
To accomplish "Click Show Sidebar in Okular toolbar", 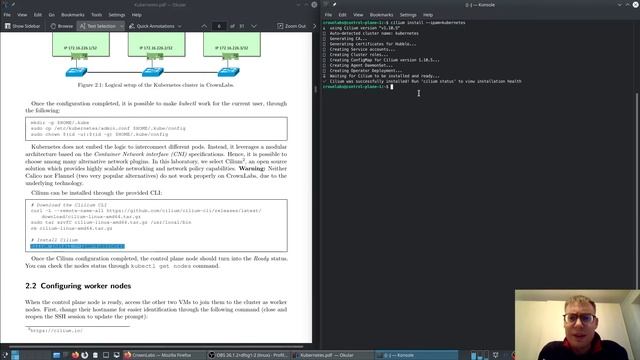I will pyautogui.click(x=22, y=26).
